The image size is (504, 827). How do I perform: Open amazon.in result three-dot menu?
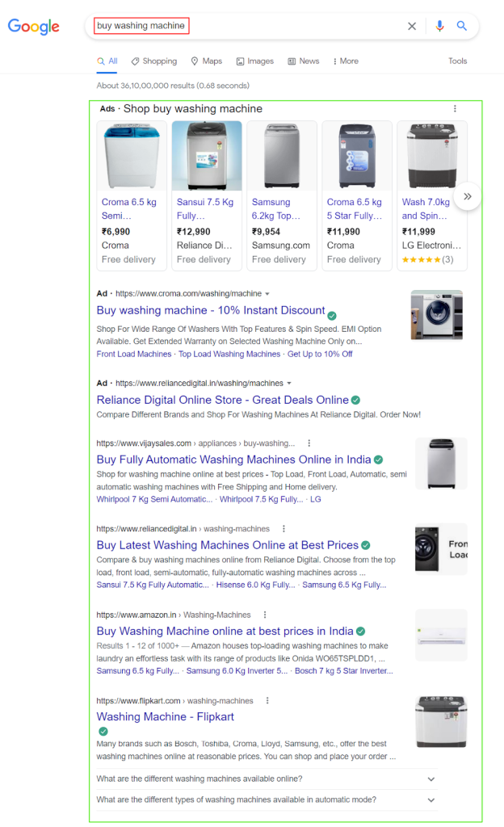[x=265, y=615]
